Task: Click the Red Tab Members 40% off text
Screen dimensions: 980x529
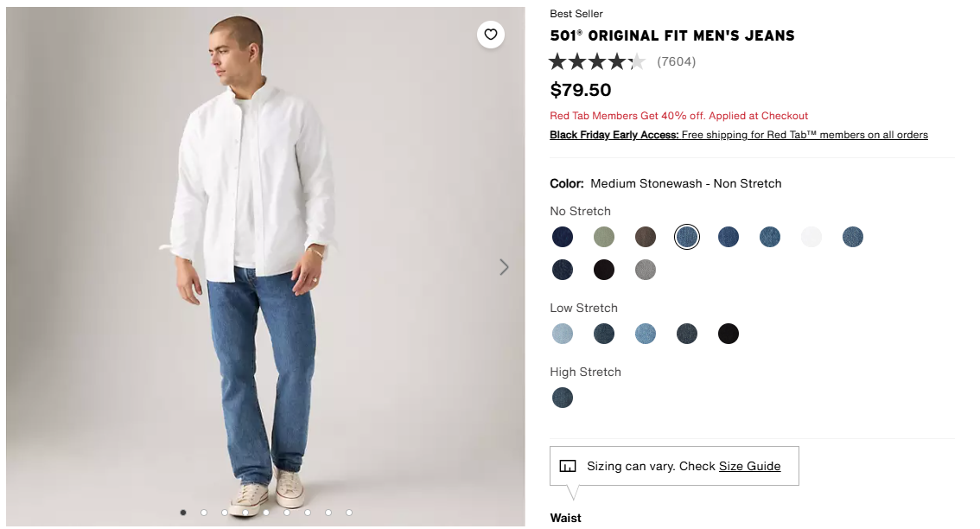Action: pos(678,116)
